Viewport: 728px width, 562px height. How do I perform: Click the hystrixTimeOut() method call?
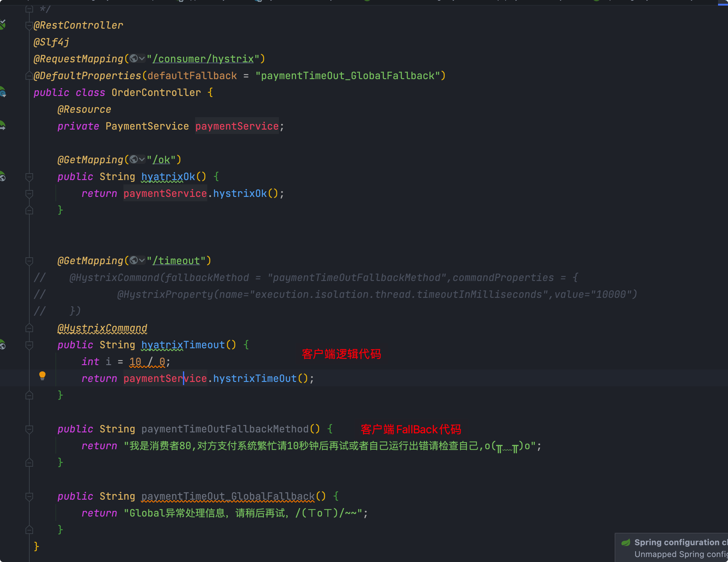(255, 379)
